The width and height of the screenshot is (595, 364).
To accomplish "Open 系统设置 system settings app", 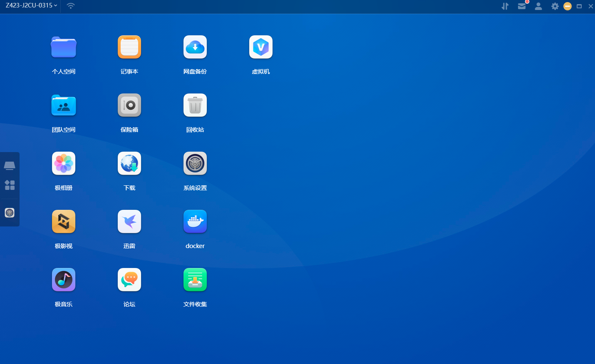I will pos(195,163).
